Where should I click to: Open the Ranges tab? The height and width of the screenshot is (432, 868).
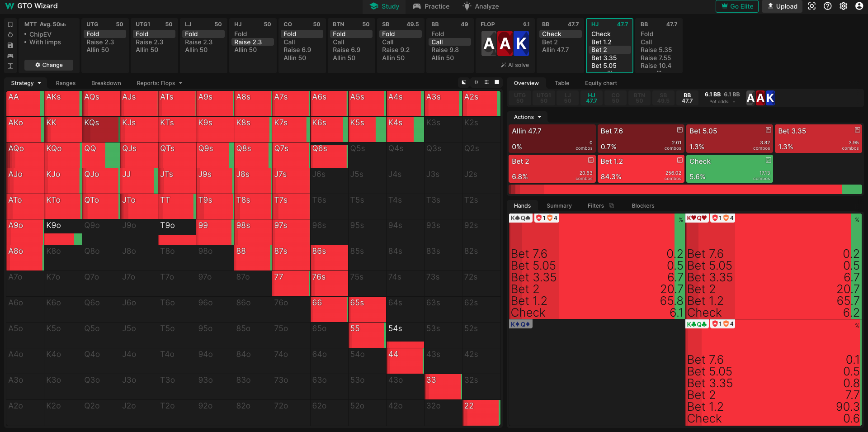click(66, 83)
